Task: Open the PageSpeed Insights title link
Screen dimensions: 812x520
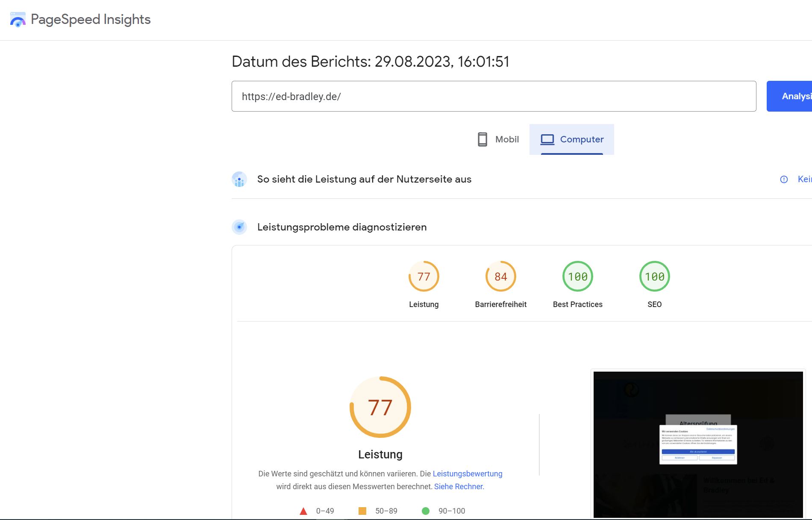Action: pos(91,19)
